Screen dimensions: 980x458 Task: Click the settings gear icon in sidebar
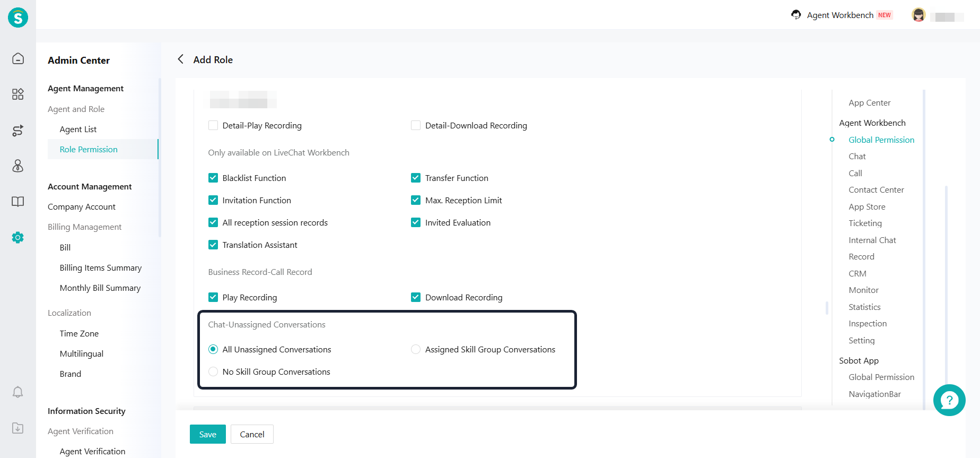[18, 237]
